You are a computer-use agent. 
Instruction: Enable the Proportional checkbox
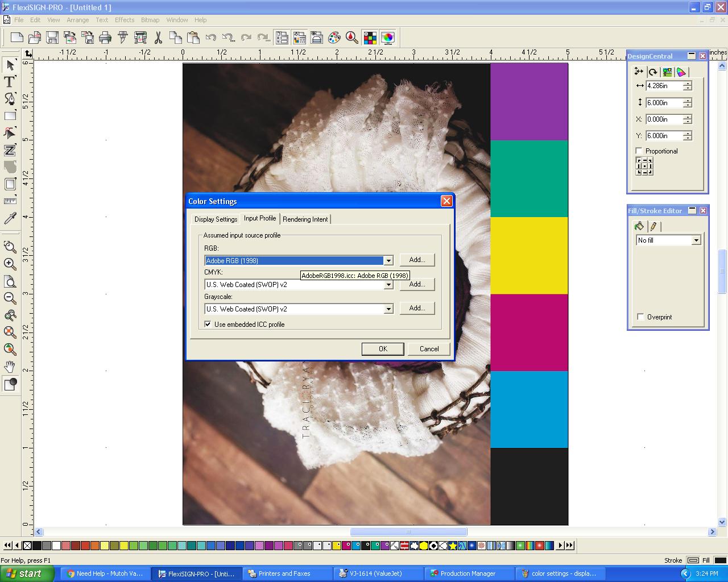click(639, 151)
